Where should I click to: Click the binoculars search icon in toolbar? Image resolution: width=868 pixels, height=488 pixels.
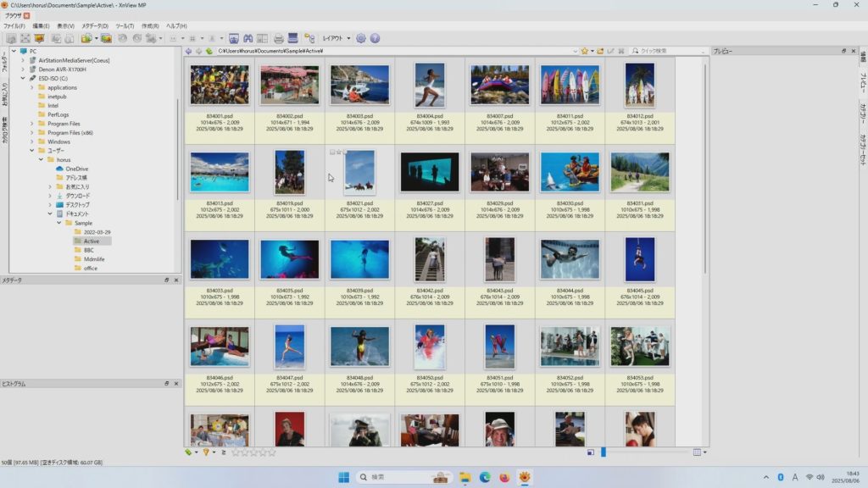[x=248, y=38]
